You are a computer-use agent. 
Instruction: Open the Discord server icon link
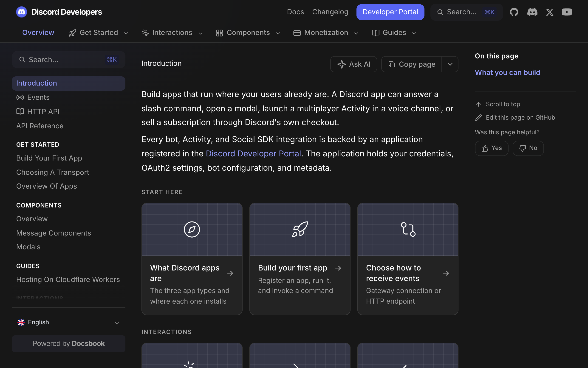point(532,12)
